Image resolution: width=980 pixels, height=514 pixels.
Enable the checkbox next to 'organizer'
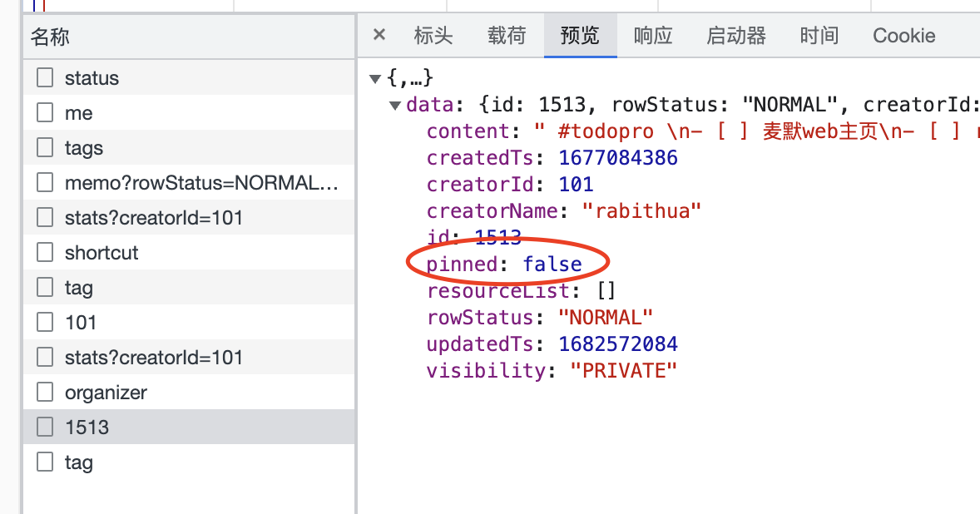coord(44,392)
